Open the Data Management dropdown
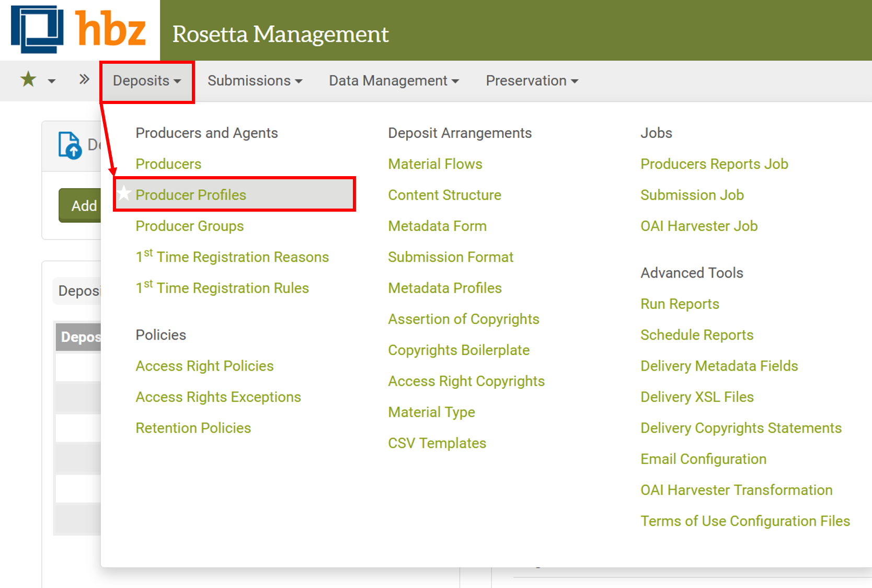 [394, 81]
